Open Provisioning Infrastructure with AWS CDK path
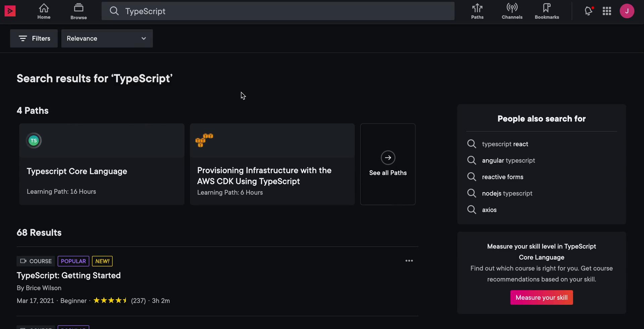Viewport: 644px width, 329px height. click(272, 164)
